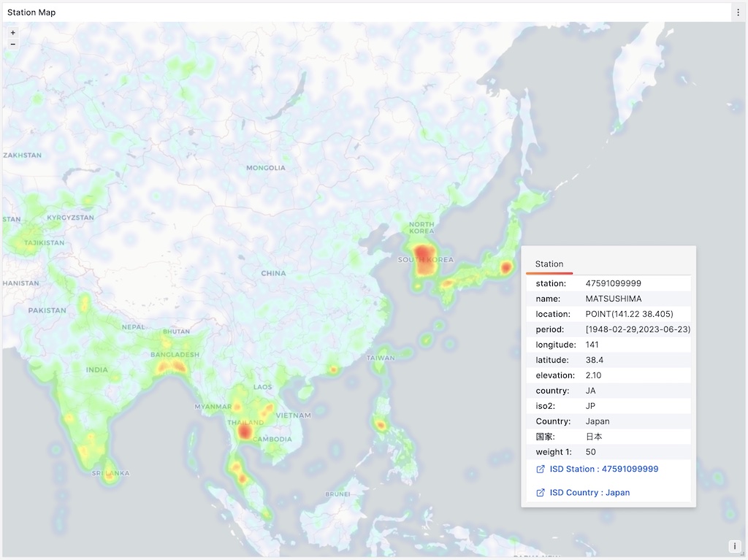Screen dimensions: 748x560
Task: Click the longitude value 141
Action: [593, 345]
